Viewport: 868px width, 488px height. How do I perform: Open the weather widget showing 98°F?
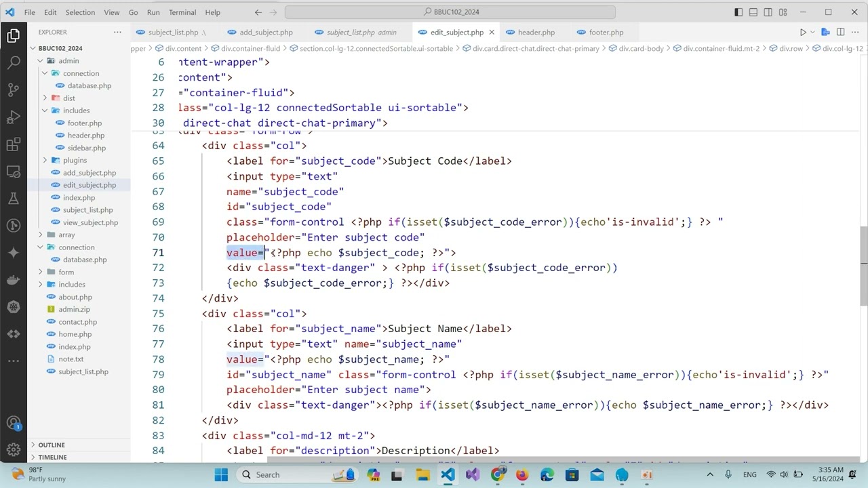pyautogui.click(x=39, y=474)
